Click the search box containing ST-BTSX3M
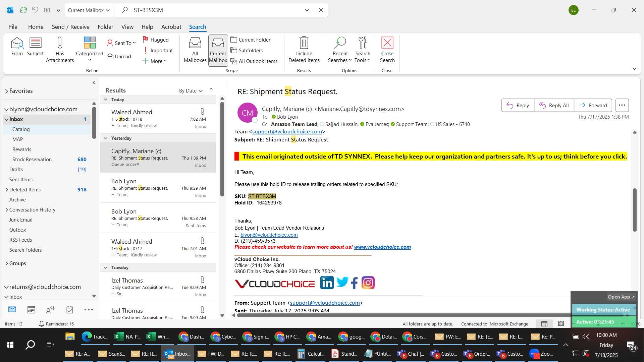The height and width of the screenshot is (362, 644). [x=215, y=10]
